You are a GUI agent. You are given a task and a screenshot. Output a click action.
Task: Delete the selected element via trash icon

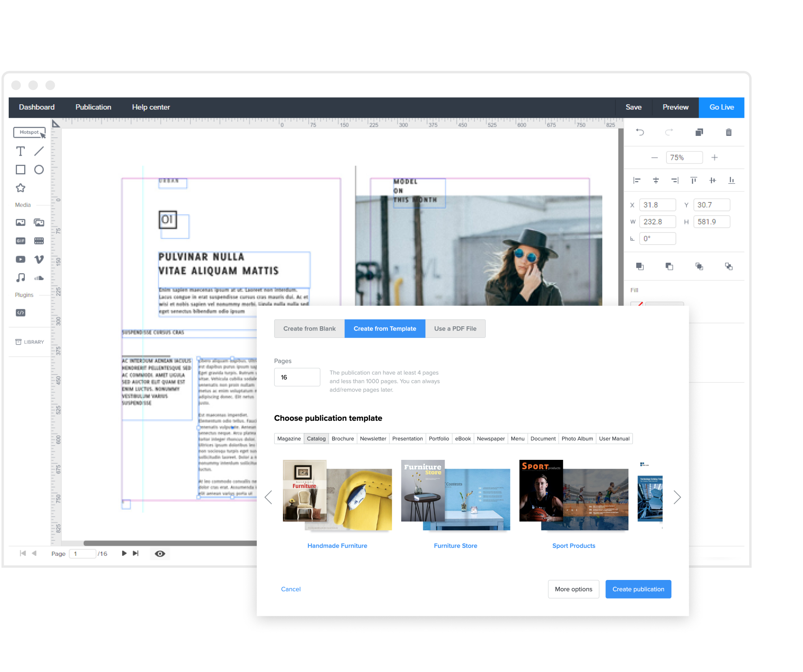[728, 132]
